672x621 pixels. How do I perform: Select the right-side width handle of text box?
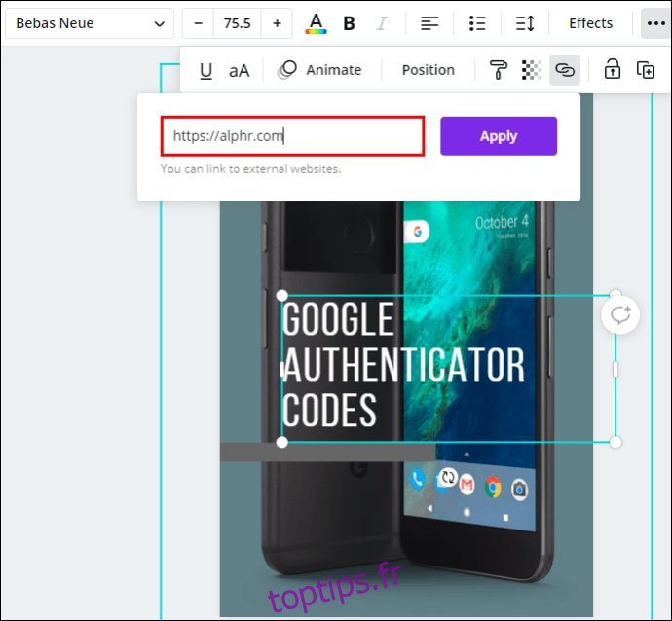[616, 369]
